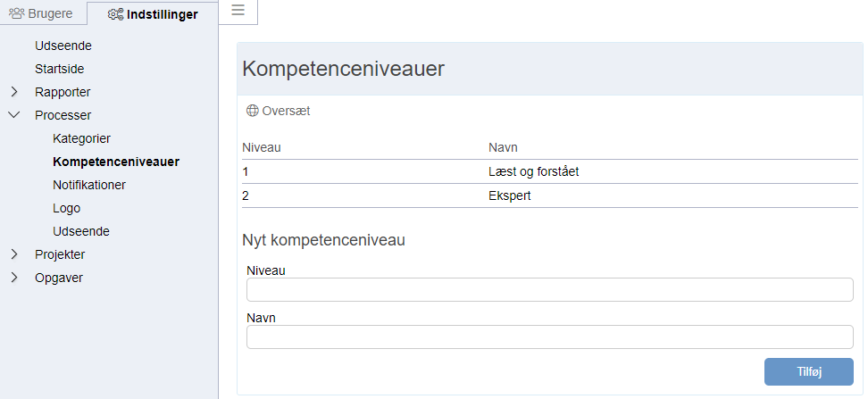Open Kategorier under Processer
Viewport: 868px width, 399px height.
click(x=82, y=138)
